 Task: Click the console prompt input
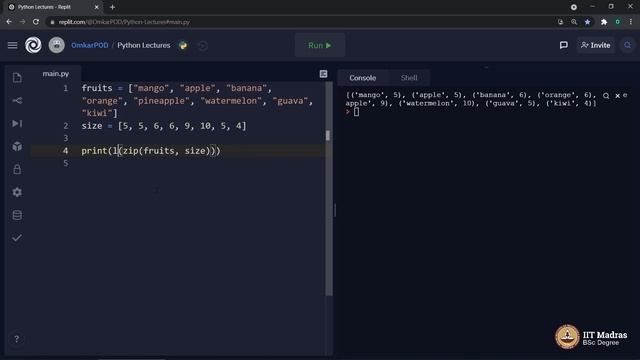(356, 112)
